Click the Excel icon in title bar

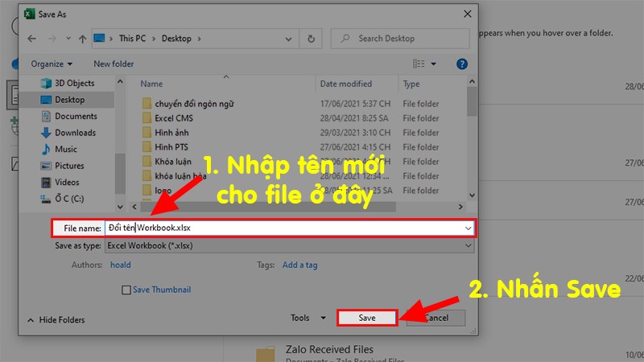coord(29,14)
